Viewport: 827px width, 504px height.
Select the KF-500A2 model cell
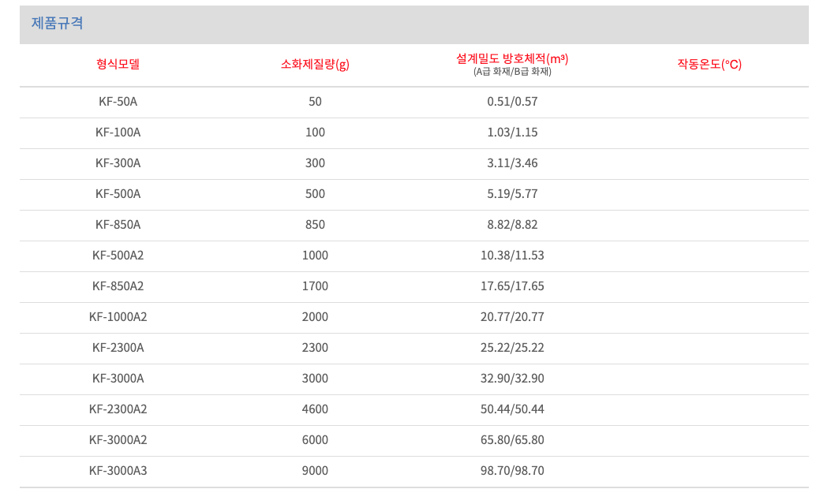118,256
